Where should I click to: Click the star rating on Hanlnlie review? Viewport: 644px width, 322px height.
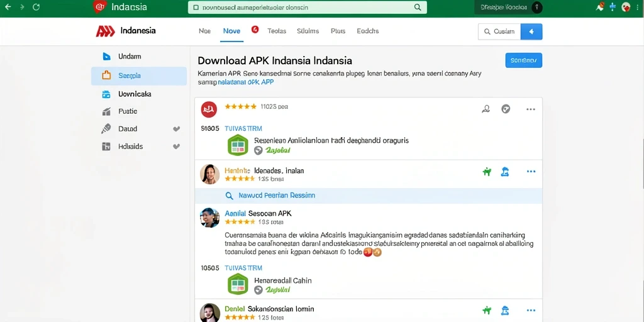click(240, 179)
